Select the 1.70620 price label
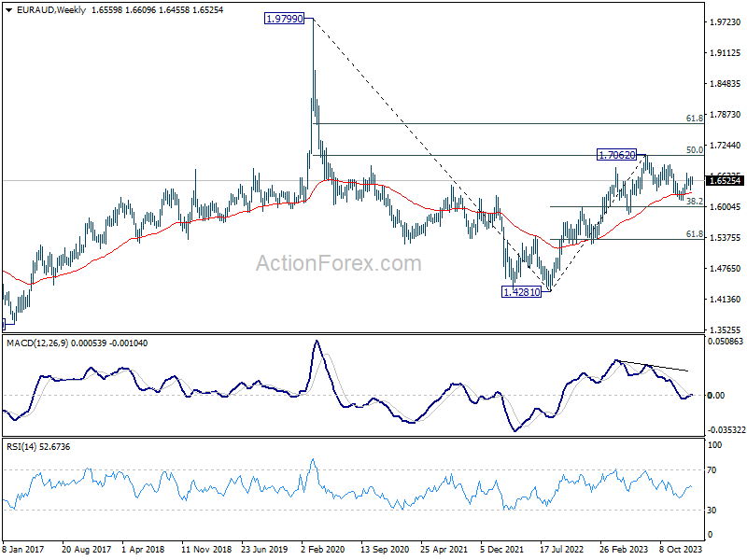Viewport: 747px width, 560px height. 616,155
